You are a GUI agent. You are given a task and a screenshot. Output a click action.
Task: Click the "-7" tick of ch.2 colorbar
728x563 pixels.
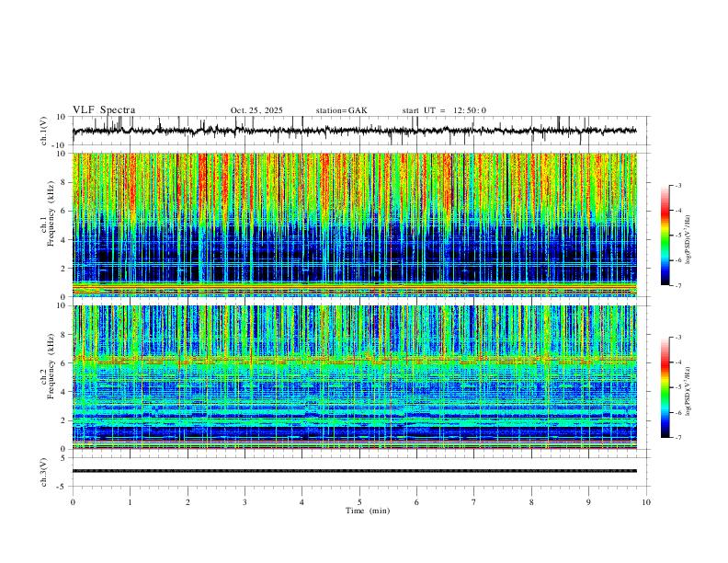677,438
